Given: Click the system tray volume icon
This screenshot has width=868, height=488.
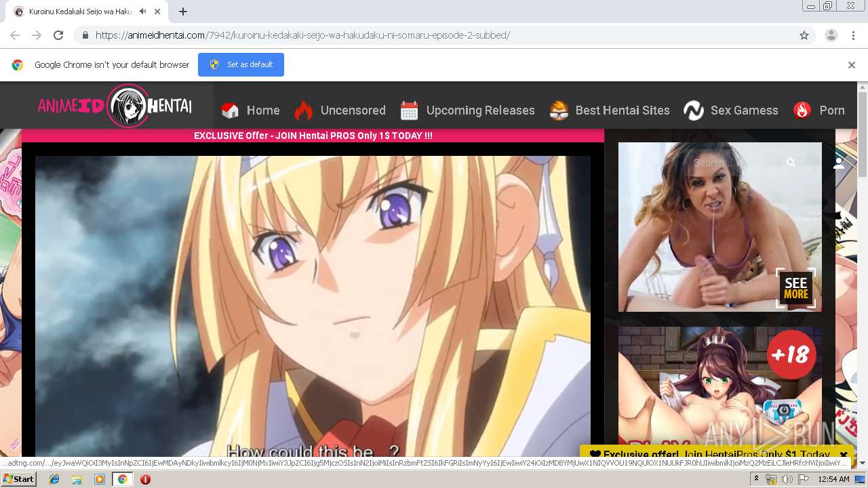Looking at the screenshot, I should coord(787,479).
